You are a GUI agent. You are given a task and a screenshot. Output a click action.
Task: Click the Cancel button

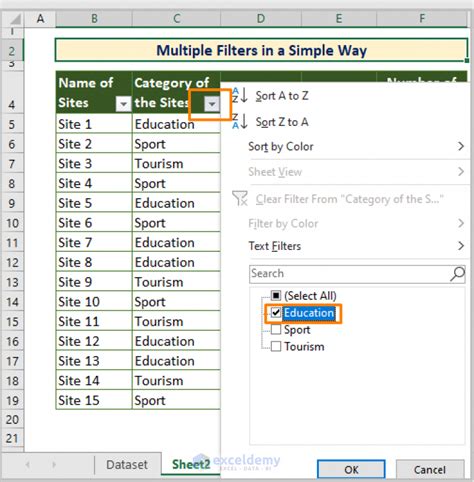pos(430,470)
